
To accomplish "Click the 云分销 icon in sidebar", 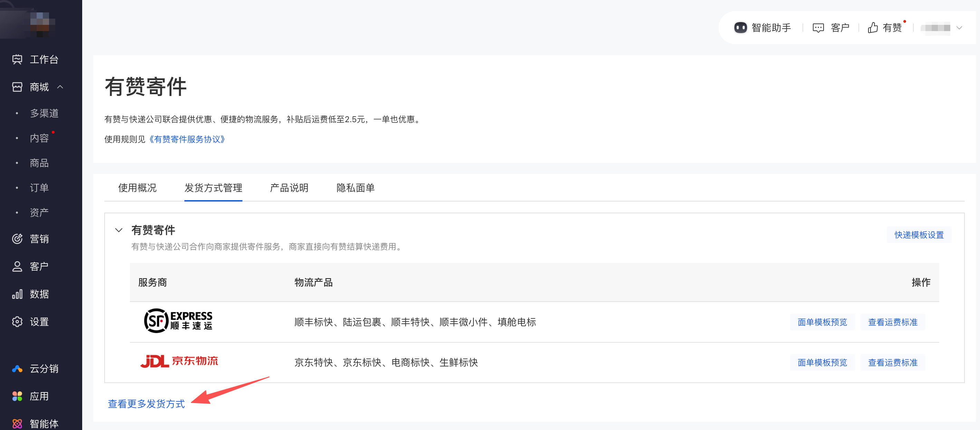I will [17, 369].
